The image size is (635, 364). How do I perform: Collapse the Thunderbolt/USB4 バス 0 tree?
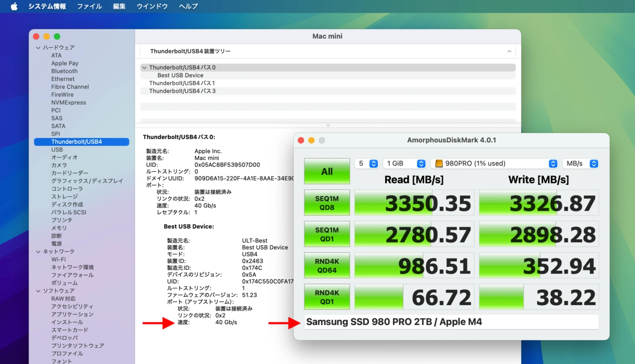point(144,67)
